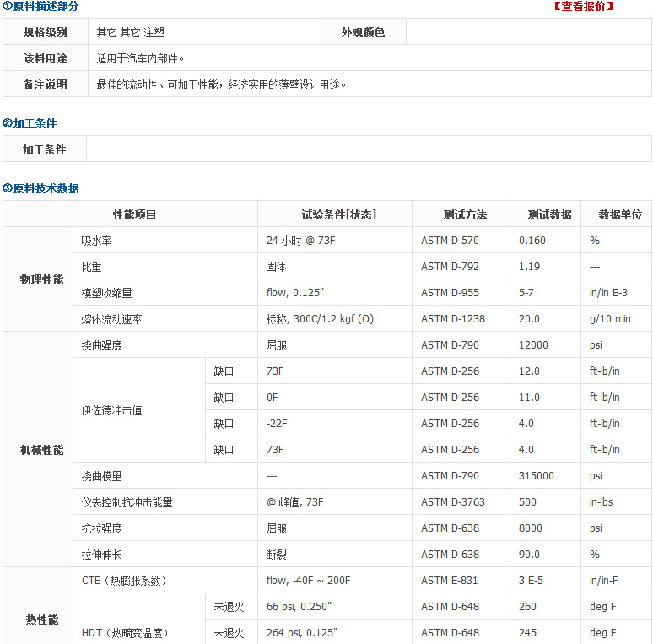
Task: Select the 物理性能 category cell
Action: click(41, 279)
